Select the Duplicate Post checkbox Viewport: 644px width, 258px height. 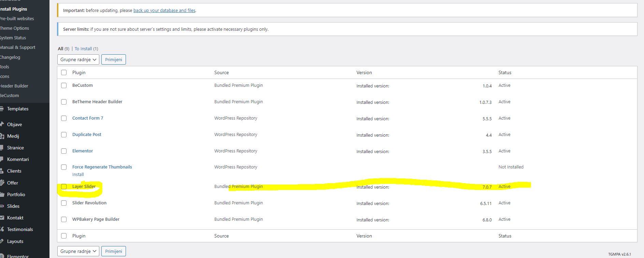pyautogui.click(x=64, y=135)
